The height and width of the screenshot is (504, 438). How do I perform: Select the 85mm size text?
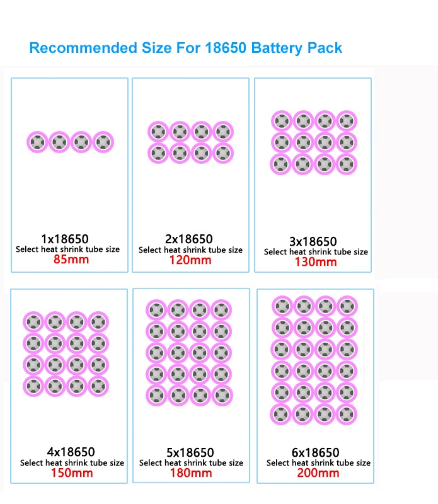(x=71, y=260)
